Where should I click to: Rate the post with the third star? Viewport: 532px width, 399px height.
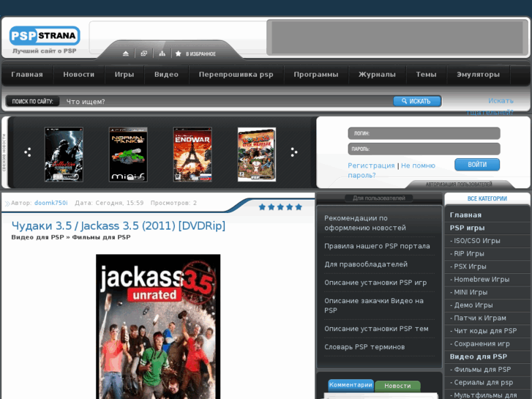click(280, 206)
